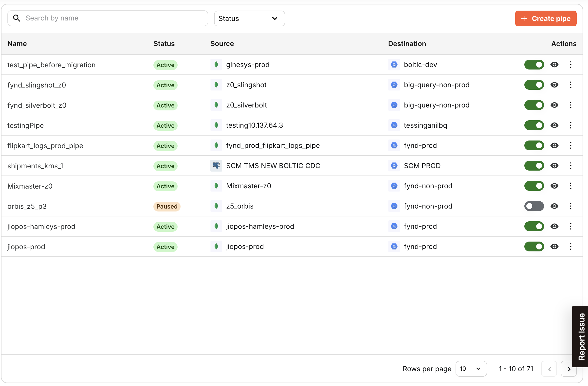The image size is (588, 386).
Task: Toggle off the jiopos-prod pipe switch
Action: [x=534, y=247]
